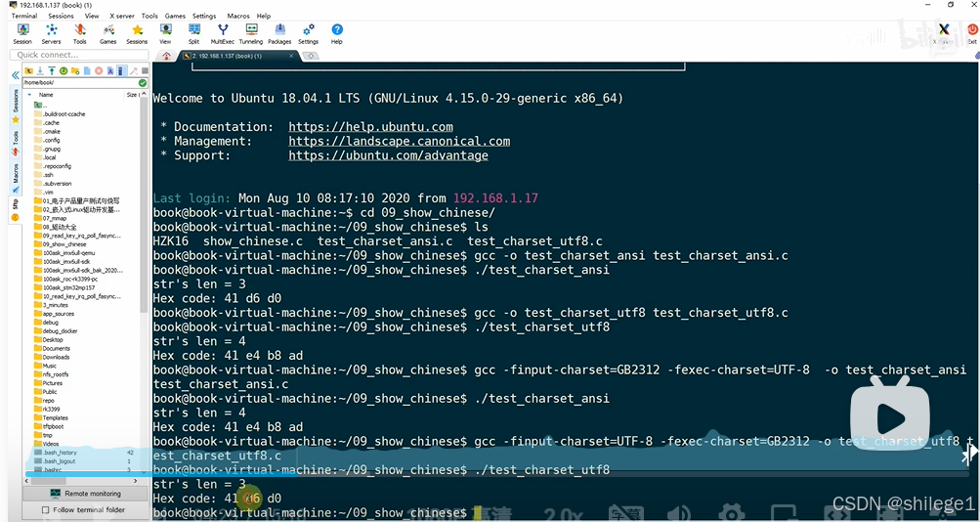Open the Servers toolbar button
Image resolution: width=980 pixels, height=522 pixels.
pos(51,34)
